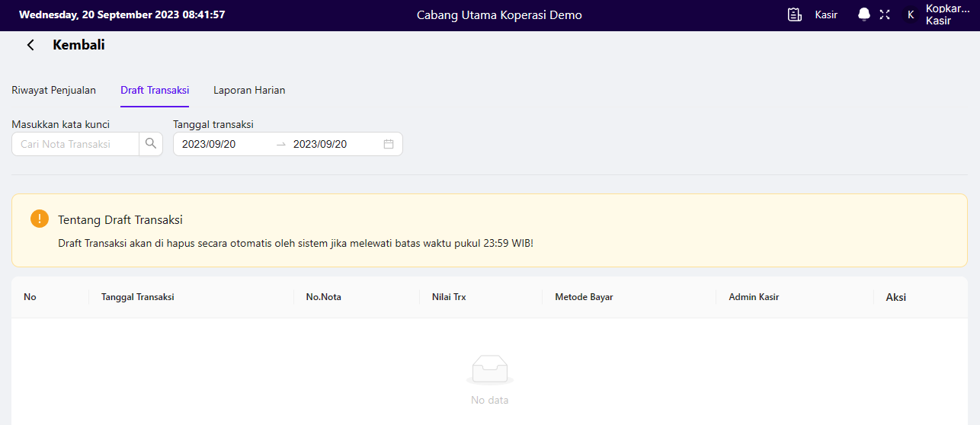The width and height of the screenshot is (980, 425).
Task: Click the Kasir label in top bar
Action: [x=826, y=14]
